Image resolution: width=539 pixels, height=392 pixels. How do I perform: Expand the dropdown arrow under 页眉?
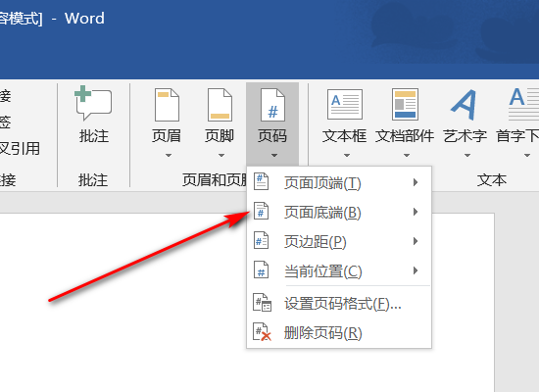click(x=169, y=156)
